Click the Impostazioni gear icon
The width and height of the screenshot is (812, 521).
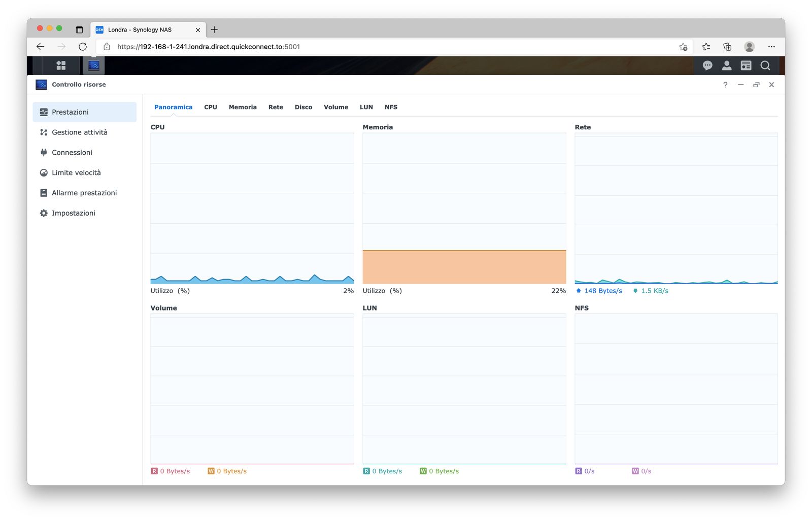(44, 214)
